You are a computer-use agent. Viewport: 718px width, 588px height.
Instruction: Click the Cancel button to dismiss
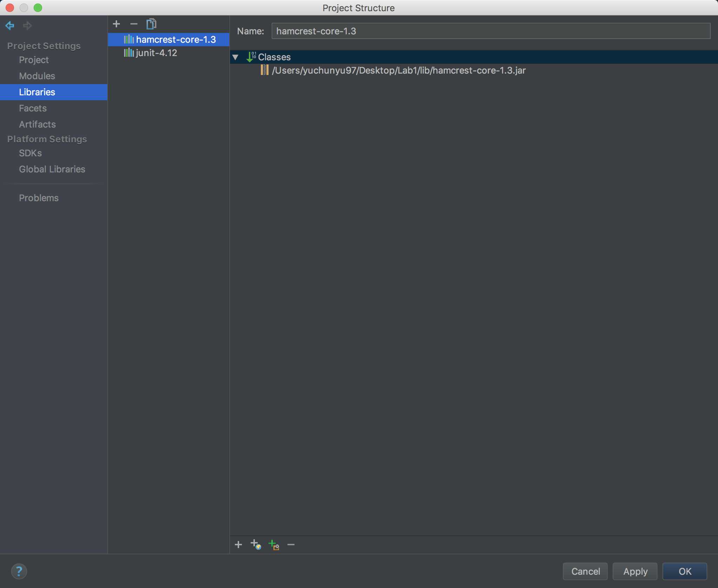pyautogui.click(x=585, y=571)
